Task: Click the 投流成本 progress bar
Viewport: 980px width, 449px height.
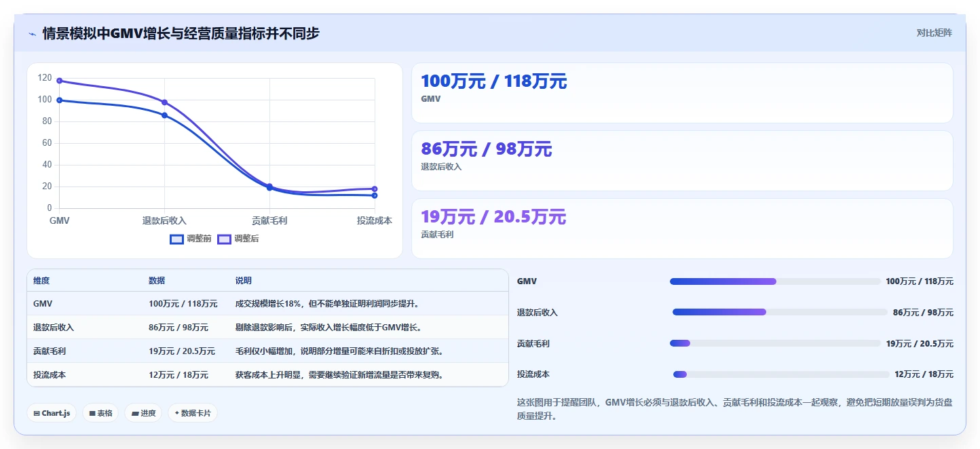Action: (781, 374)
